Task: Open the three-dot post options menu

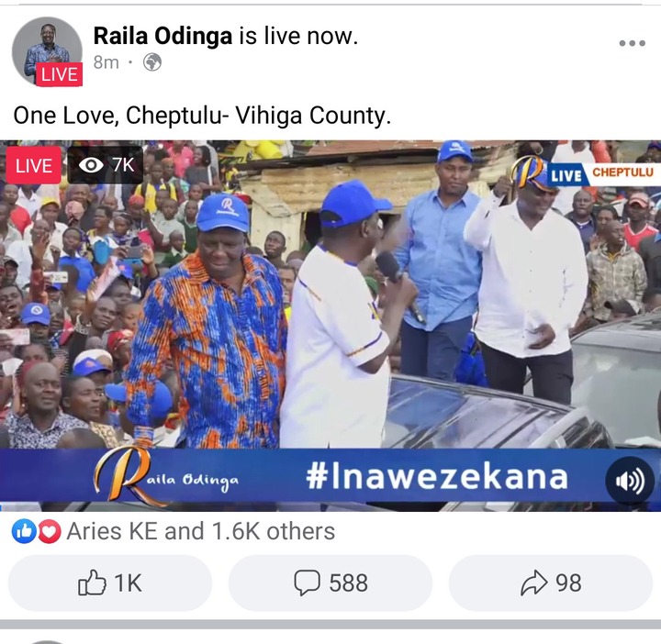Action: pyautogui.click(x=632, y=43)
